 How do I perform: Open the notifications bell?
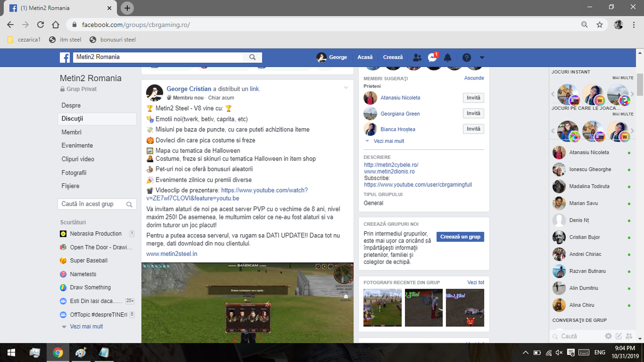(447, 57)
